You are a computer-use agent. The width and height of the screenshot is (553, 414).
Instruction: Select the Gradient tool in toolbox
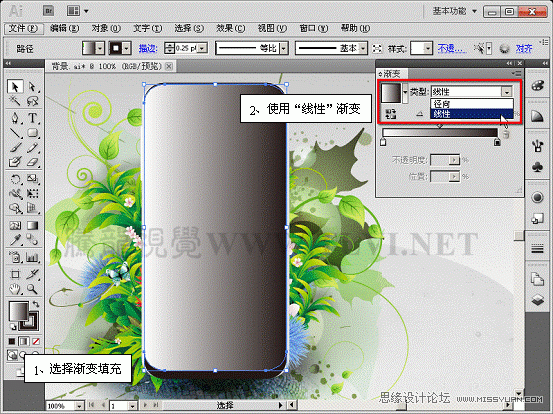click(x=32, y=225)
